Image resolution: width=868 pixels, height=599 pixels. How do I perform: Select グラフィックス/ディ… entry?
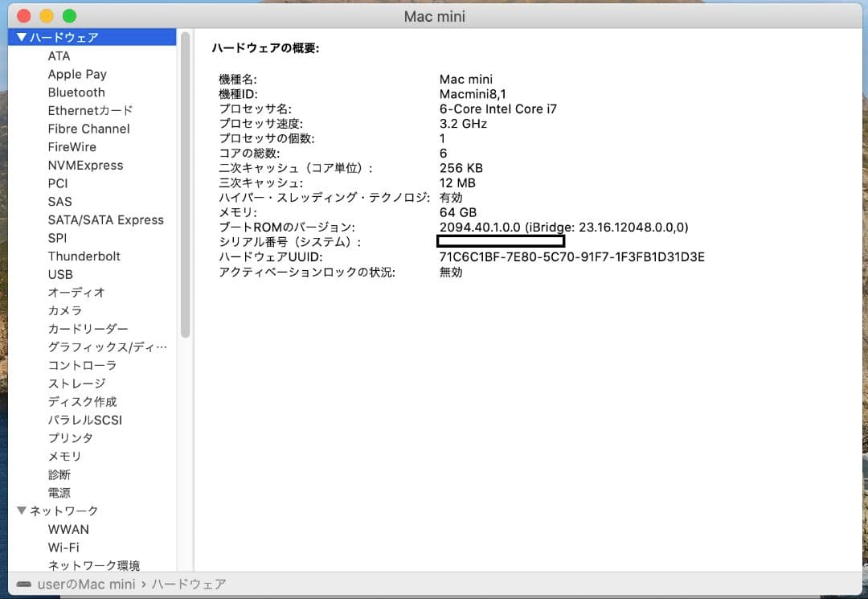pyautogui.click(x=108, y=347)
